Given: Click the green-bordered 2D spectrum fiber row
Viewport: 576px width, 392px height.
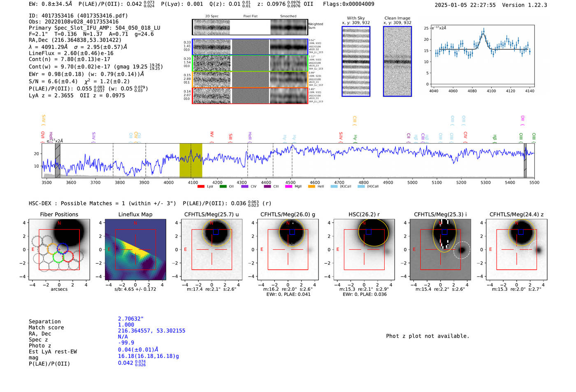Looking at the screenshot, I should click(x=250, y=63).
